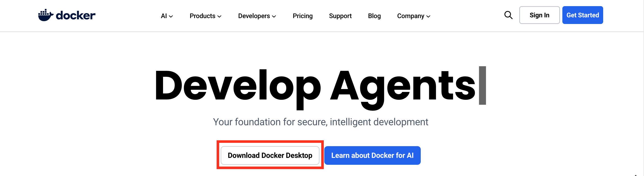Screen dimensions: 644x176
Task: Click the chevron arrow beside AI
Action: point(171,16)
